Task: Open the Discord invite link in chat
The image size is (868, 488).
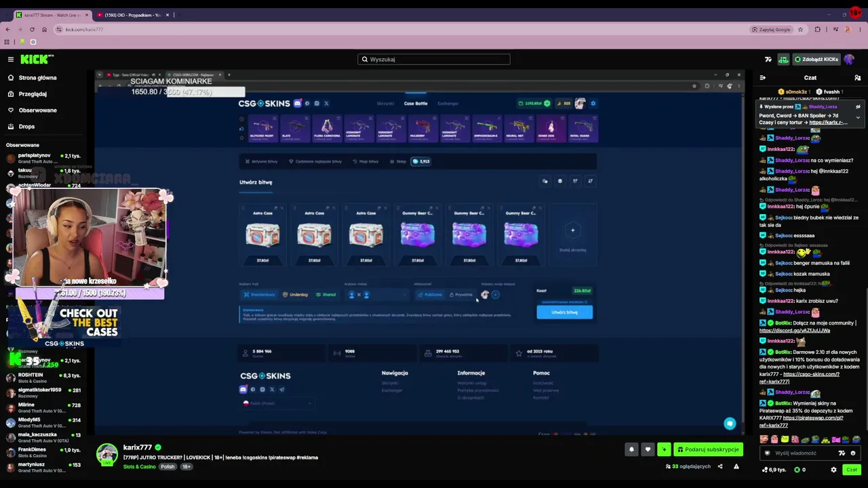Action: click(x=795, y=331)
